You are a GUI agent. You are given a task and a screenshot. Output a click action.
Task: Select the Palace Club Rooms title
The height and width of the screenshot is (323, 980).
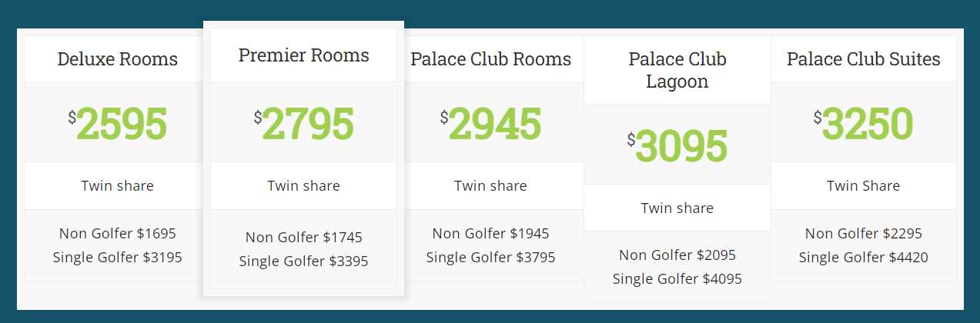[490, 59]
